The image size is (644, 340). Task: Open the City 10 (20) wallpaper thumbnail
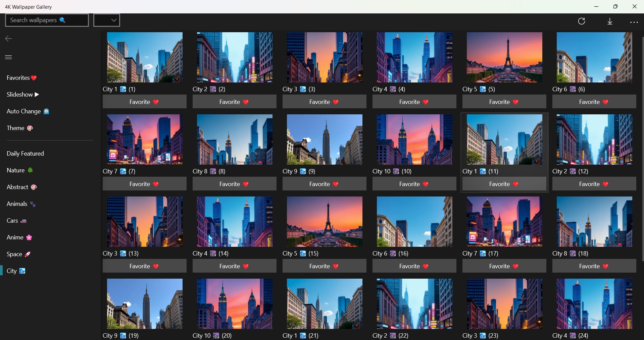235,304
